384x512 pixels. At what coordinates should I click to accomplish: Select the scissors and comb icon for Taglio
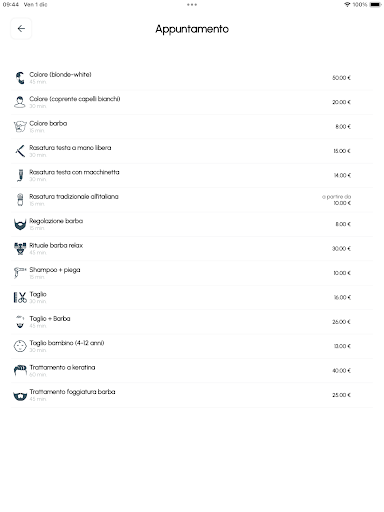point(20,297)
